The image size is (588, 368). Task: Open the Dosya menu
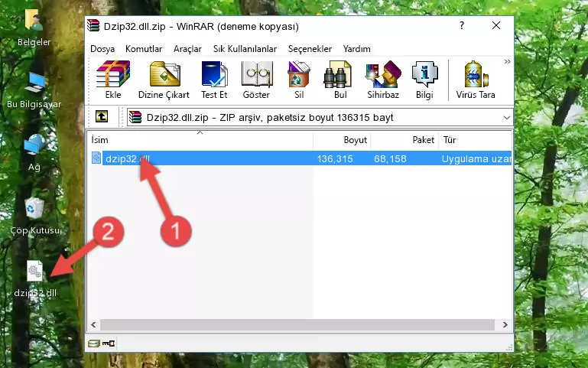click(x=102, y=49)
